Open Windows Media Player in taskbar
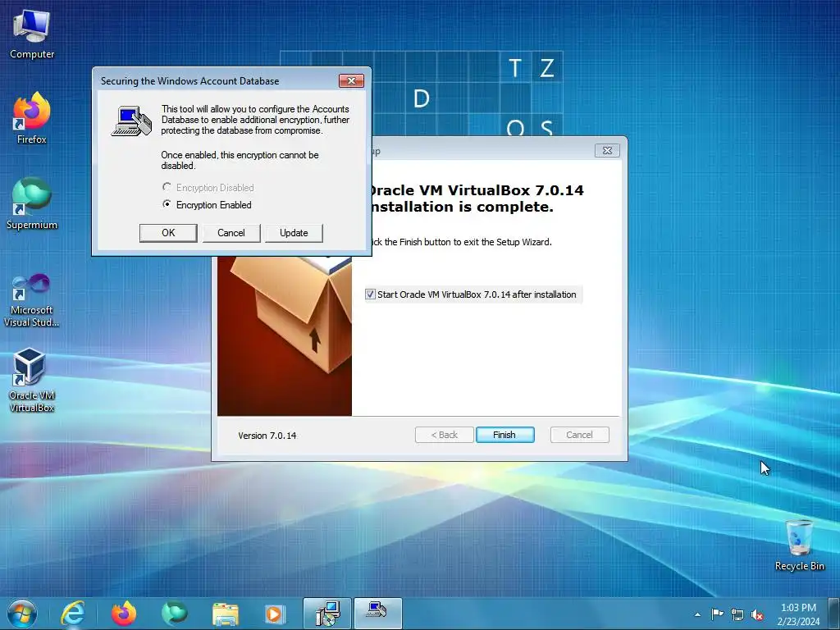The width and height of the screenshot is (840, 630). click(x=274, y=614)
